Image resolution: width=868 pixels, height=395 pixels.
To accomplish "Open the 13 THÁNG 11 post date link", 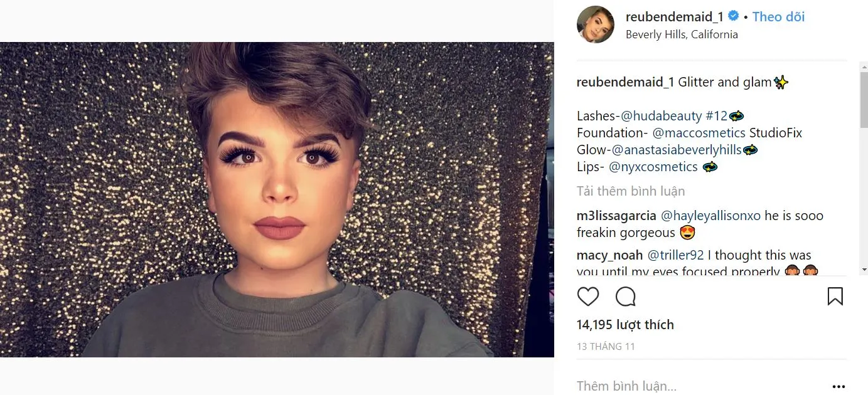I will pos(606,346).
